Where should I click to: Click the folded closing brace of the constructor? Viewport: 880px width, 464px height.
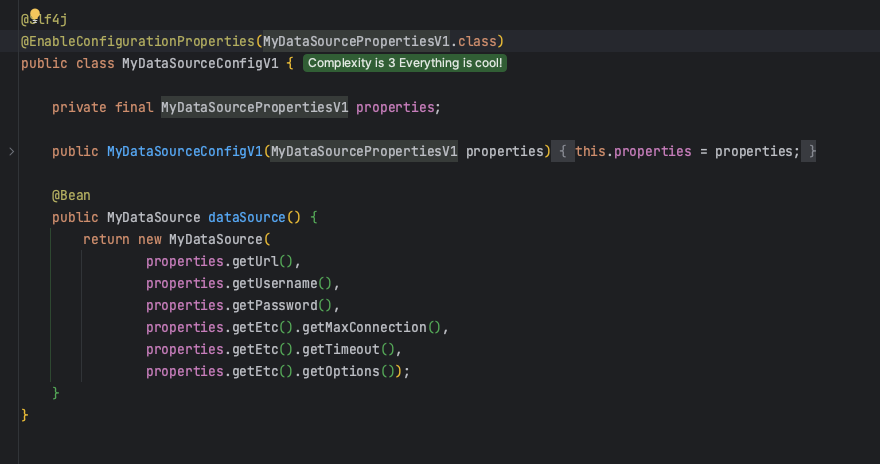pos(809,151)
